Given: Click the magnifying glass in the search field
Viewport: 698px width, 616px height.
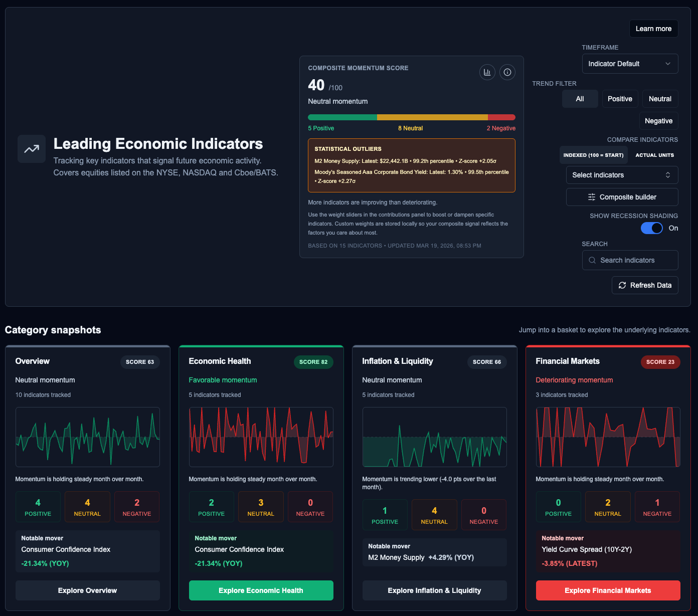Looking at the screenshot, I should click(x=592, y=260).
